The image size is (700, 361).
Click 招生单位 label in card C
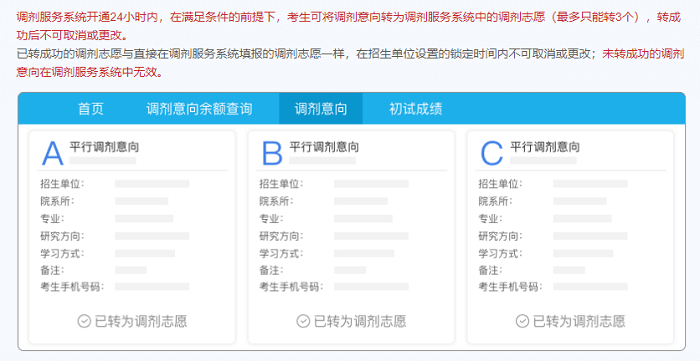point(500,183)
